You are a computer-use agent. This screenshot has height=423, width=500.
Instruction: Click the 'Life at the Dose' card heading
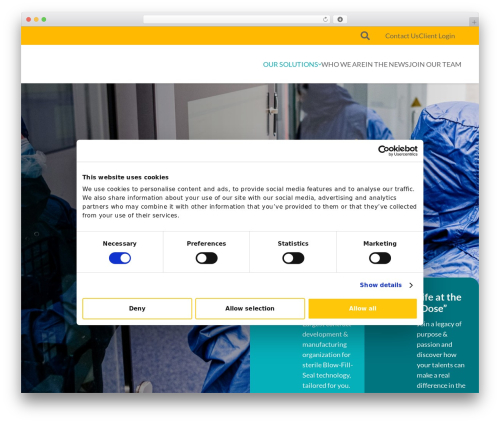click(441, 302)
